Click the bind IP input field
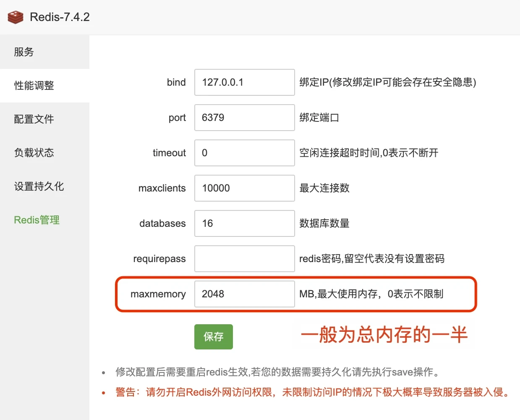This screenshot has width=520, height=420. click(244, 82)
